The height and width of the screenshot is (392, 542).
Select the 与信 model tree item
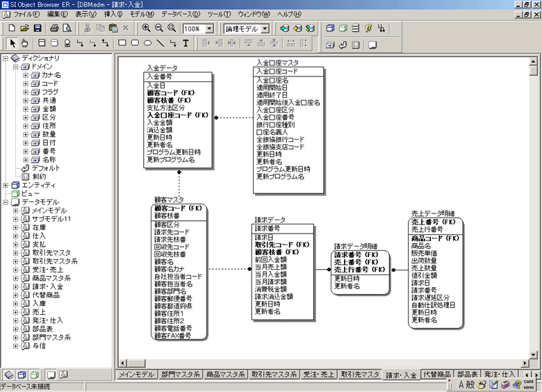point(39,346)
